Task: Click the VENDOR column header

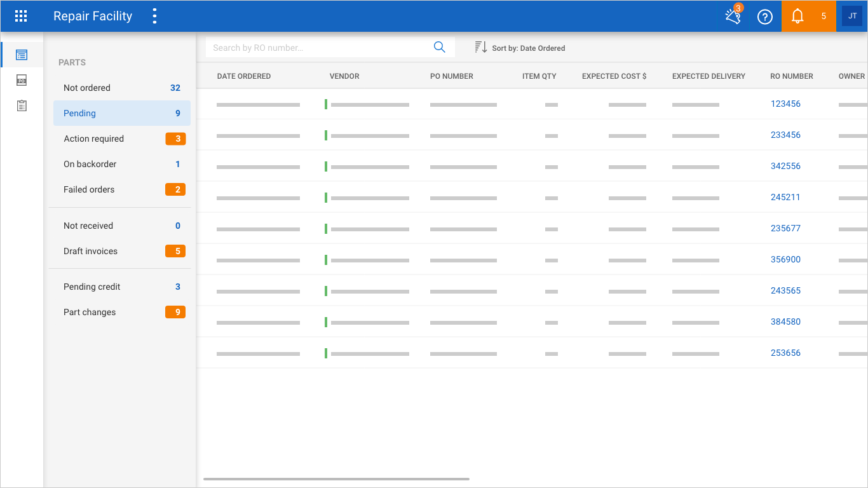Action: 344,76
